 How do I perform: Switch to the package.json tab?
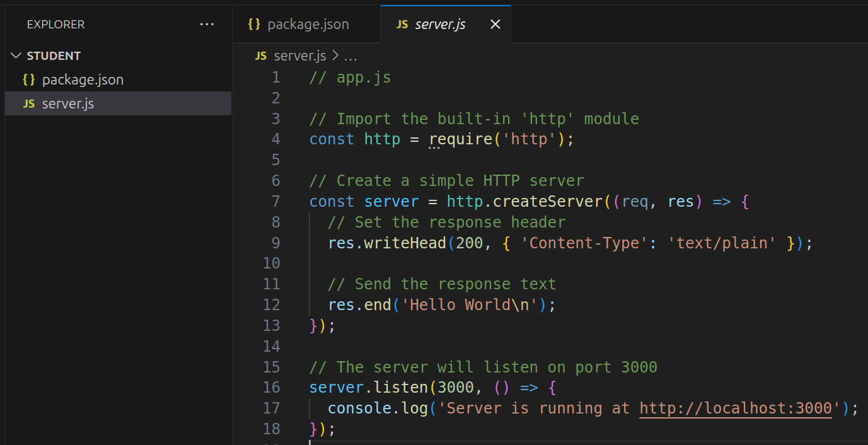308,25
